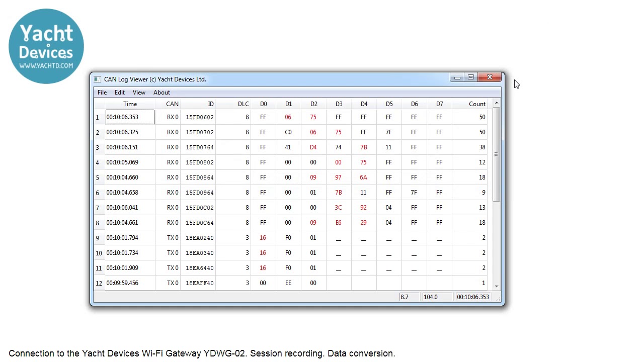The height and width of the screenshot is (362, 644).
Task: Select time cell 00:10:04.661
Action: pyautogui.click(x=130, y=223)
